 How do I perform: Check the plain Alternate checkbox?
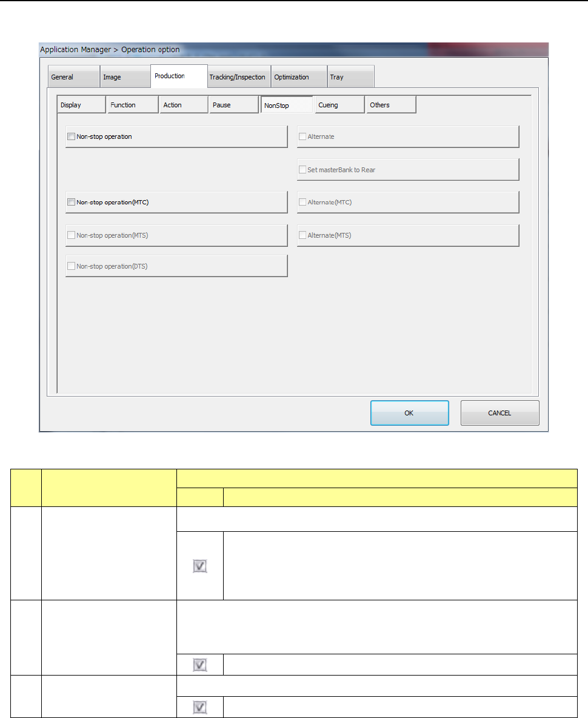tap(302, 136)
